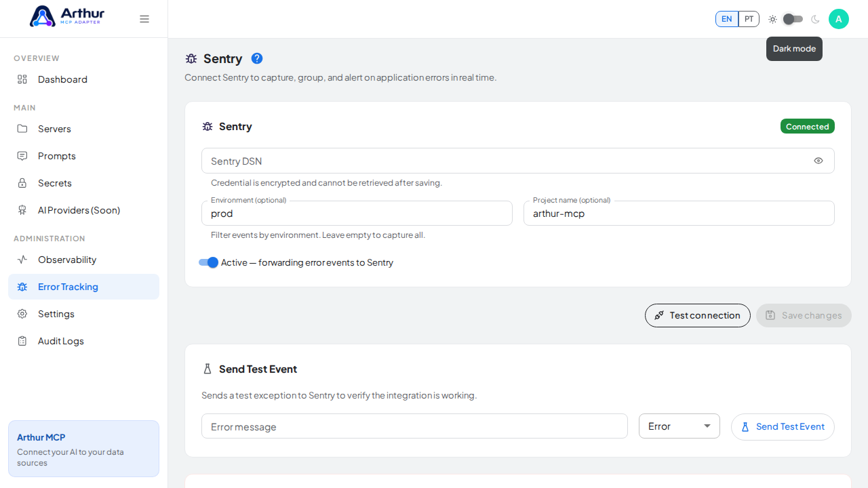Screen dimensions: 868x488
Task: Click the Audit Logs clipboard icon
Action: coord(22,341)
